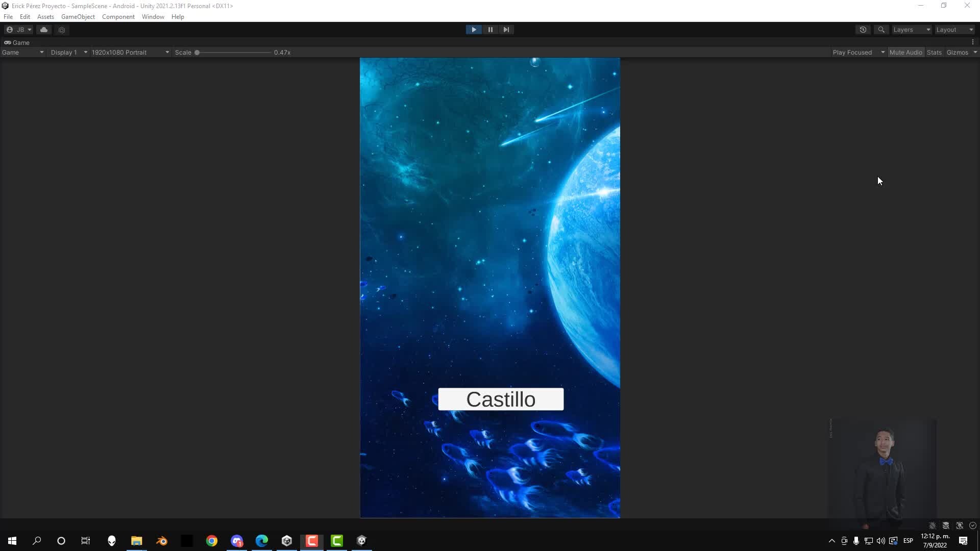Open the GameObject menu
The image size is (980, 551).
coord(78,16)
